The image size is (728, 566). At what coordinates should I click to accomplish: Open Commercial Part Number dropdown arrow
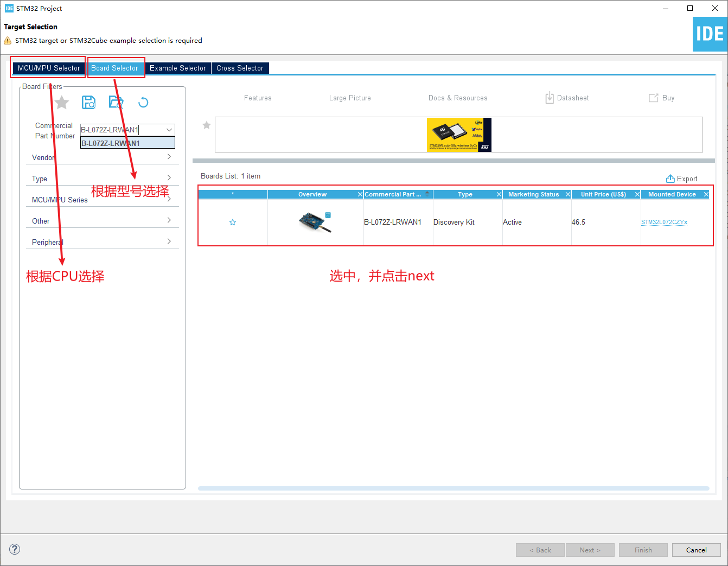(x=169, y=130)
